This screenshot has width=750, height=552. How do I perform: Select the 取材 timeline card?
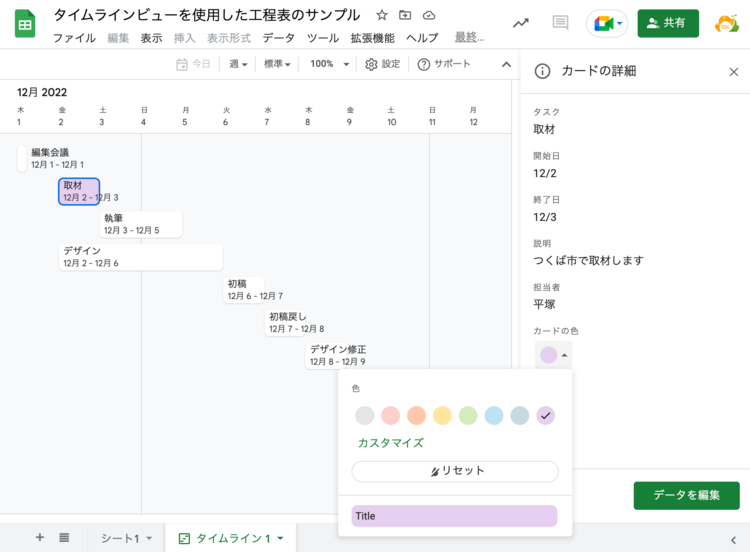click(x=79, y=191)
